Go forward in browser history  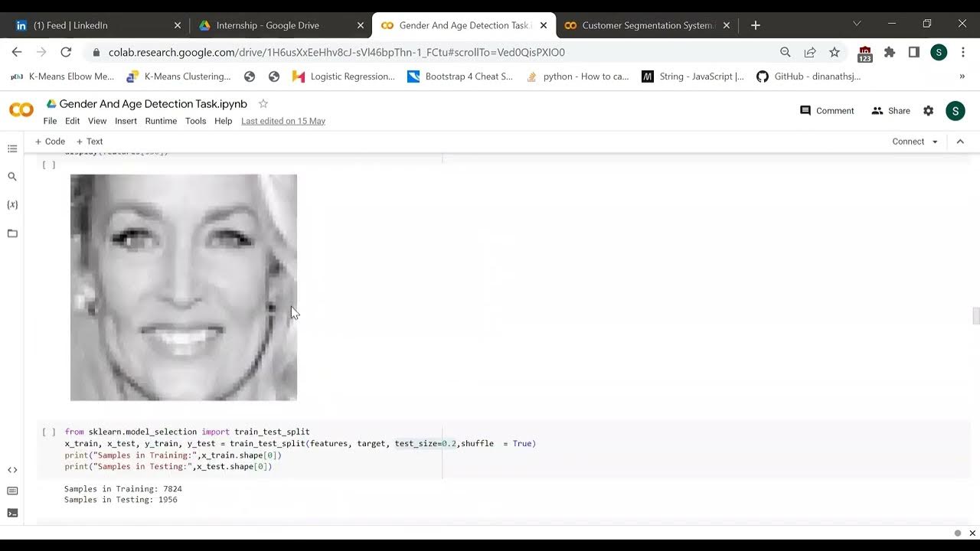click(41, 52)
